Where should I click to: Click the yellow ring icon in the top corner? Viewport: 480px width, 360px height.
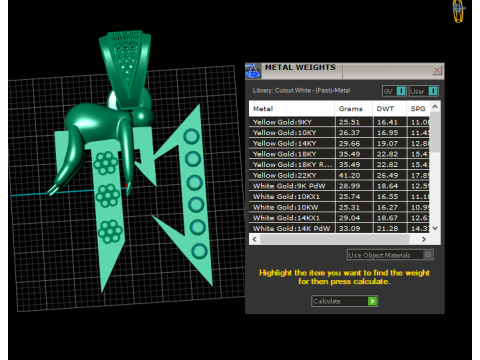tap(459, 11)
